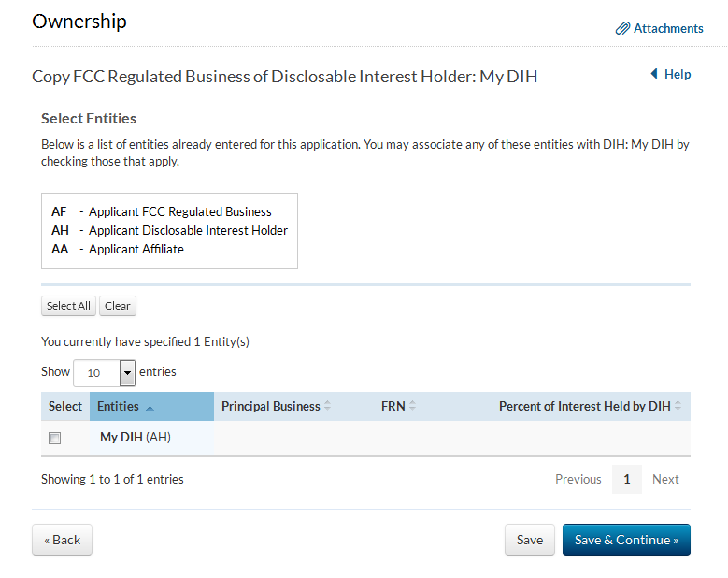The width and height of the screenshot is (728, 578).
Task: Go back with the Back button
Action: point(63,540)
